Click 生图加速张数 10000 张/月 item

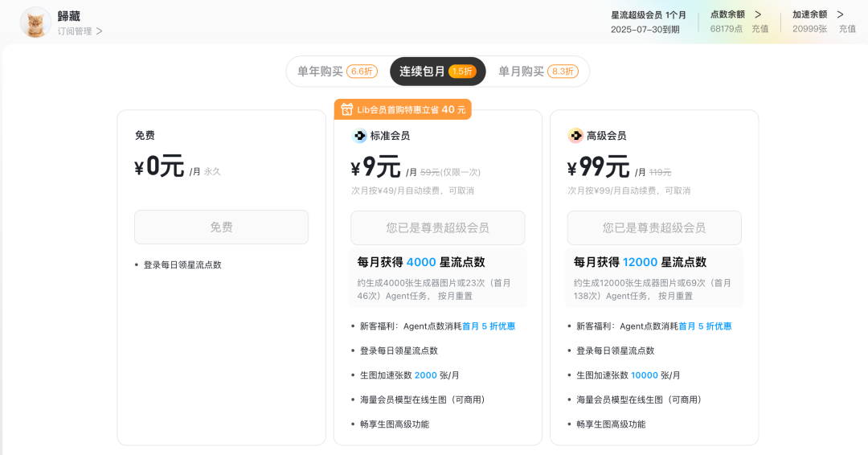(x=628, y=375)
